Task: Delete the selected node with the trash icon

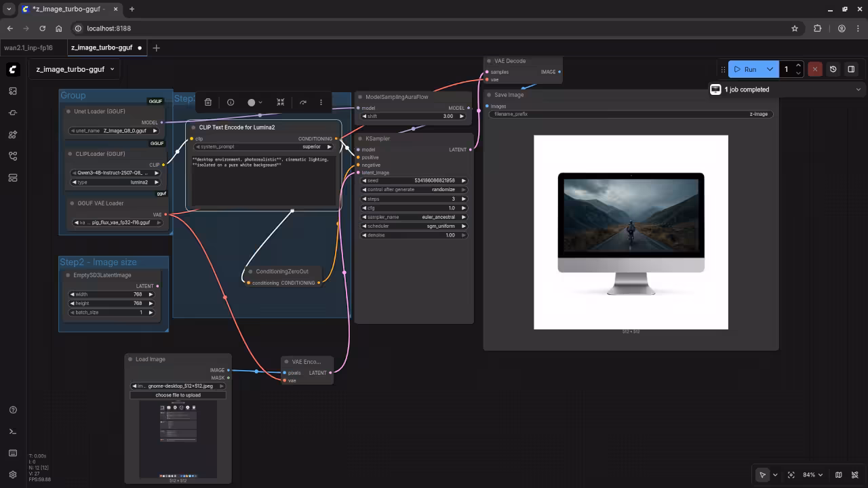Action: coord(208,102)
